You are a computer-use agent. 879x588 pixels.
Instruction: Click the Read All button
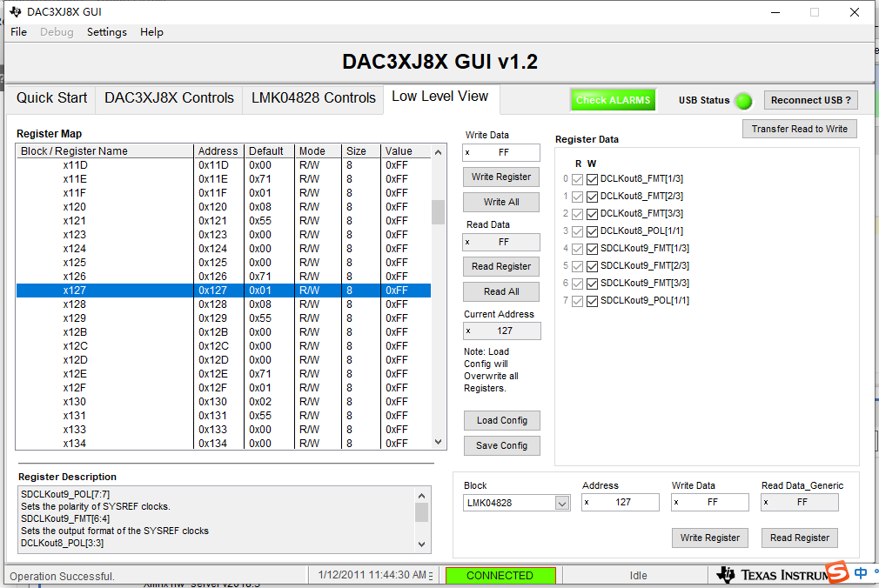tap(501, 292)
